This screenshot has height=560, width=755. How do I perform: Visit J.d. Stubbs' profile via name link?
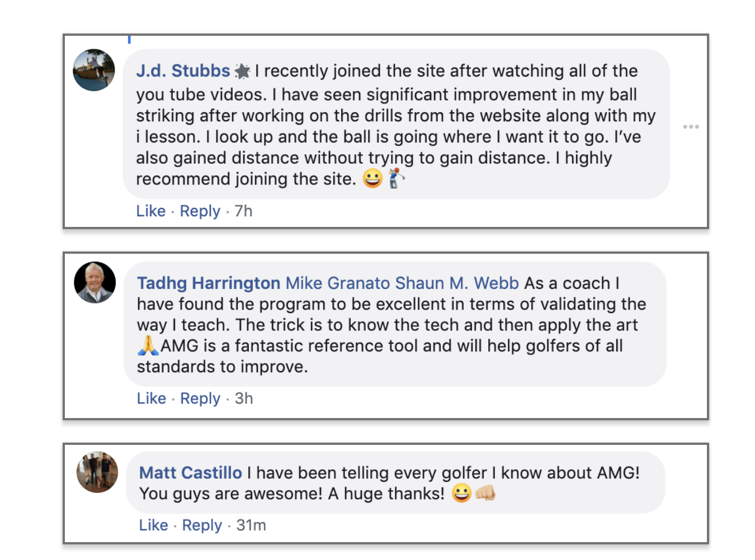pyautogui.click(x=183, y=71)
